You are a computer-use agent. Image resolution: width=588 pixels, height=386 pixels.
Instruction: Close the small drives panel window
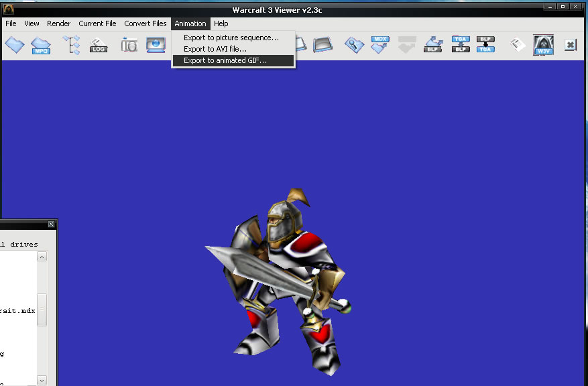coord(52,224)
